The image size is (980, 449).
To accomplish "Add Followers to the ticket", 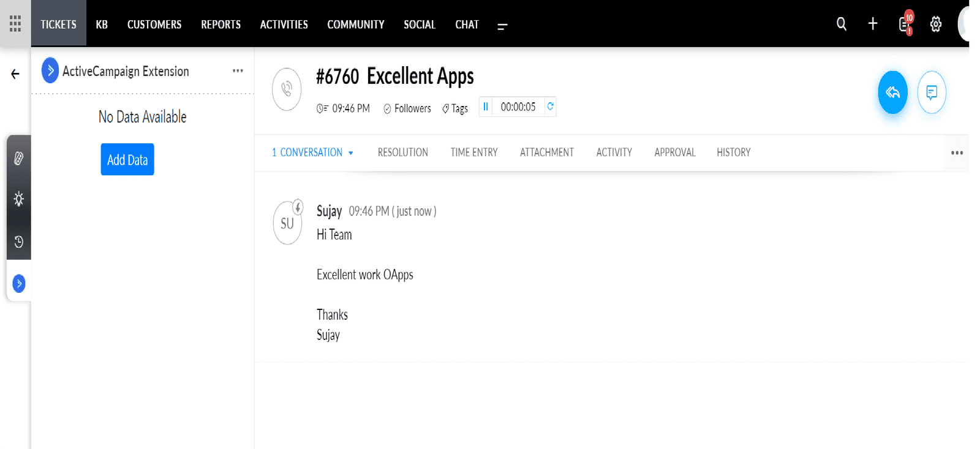I will pos(407,108).
